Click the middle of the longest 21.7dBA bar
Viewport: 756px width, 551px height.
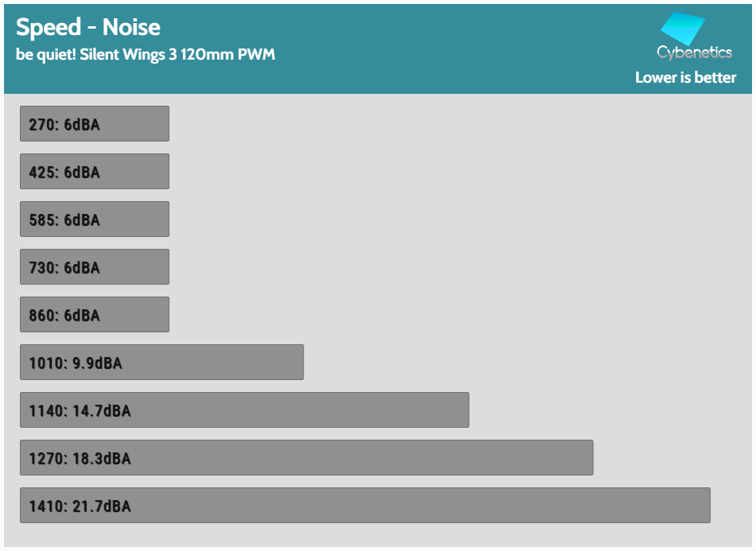point(365,506)
